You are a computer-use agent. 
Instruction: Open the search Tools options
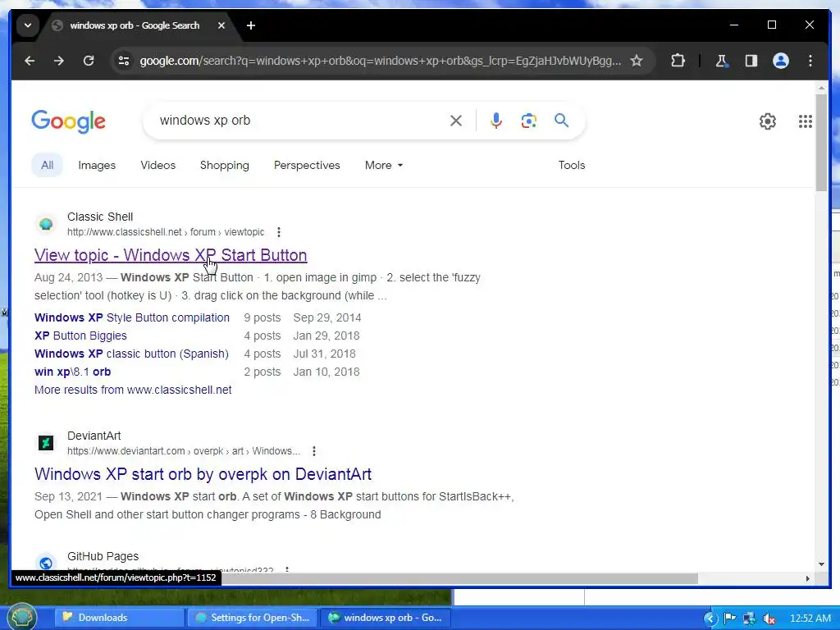click(572, 165)
